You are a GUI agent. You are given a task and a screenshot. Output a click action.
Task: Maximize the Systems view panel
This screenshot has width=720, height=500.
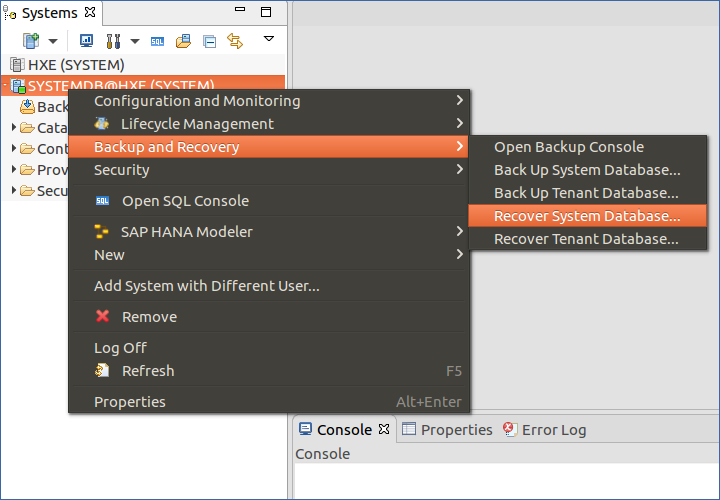266,12
